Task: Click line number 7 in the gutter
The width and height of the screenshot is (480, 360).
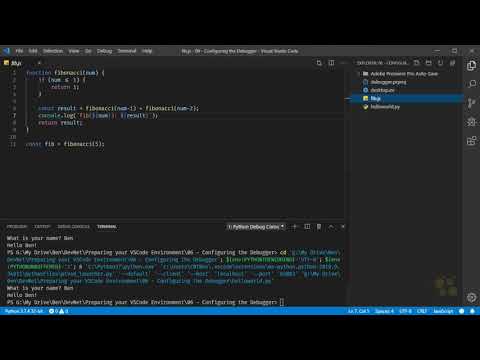Action: tap(14, 115)
